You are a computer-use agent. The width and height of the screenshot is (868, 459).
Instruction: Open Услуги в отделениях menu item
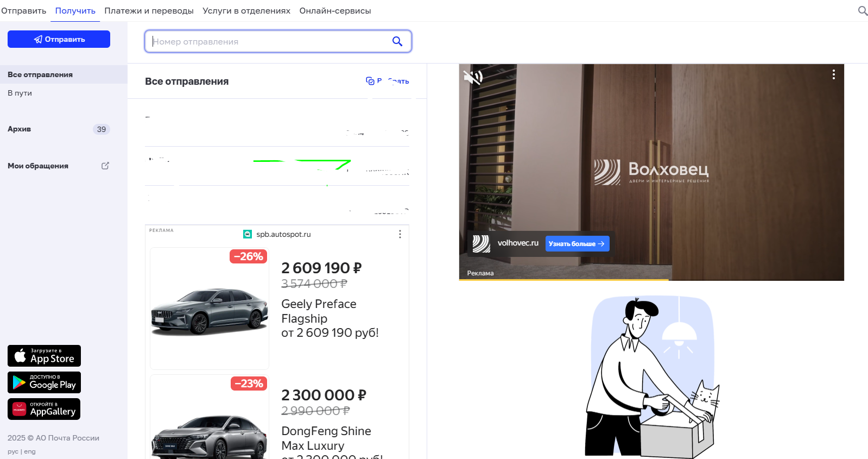coord(246,11)
